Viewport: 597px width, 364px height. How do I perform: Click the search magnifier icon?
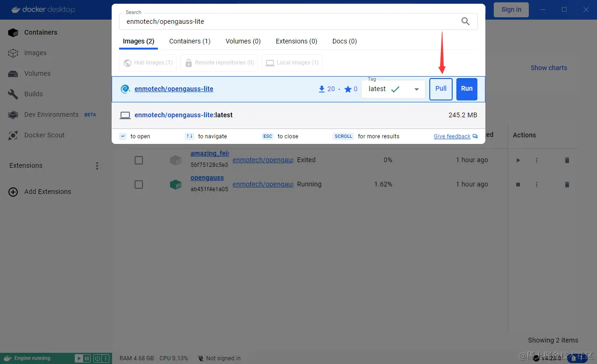point(465,21)
